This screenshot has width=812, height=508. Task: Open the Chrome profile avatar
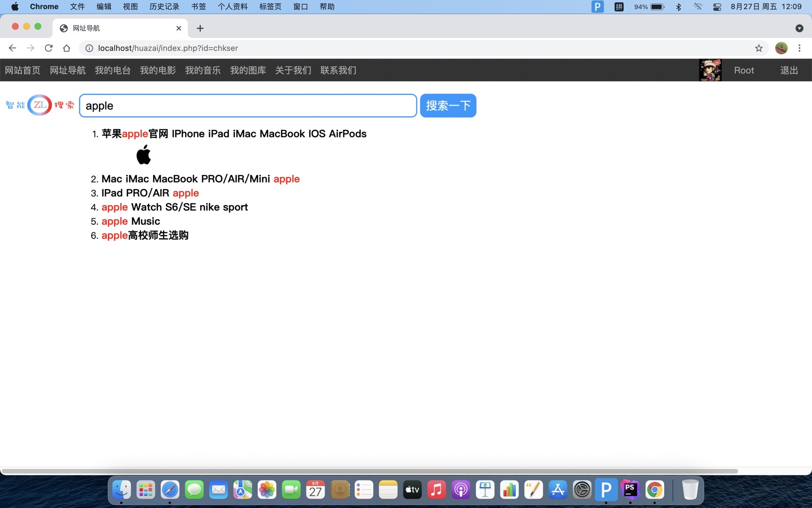pyautogui.click(x=781, y=48)
